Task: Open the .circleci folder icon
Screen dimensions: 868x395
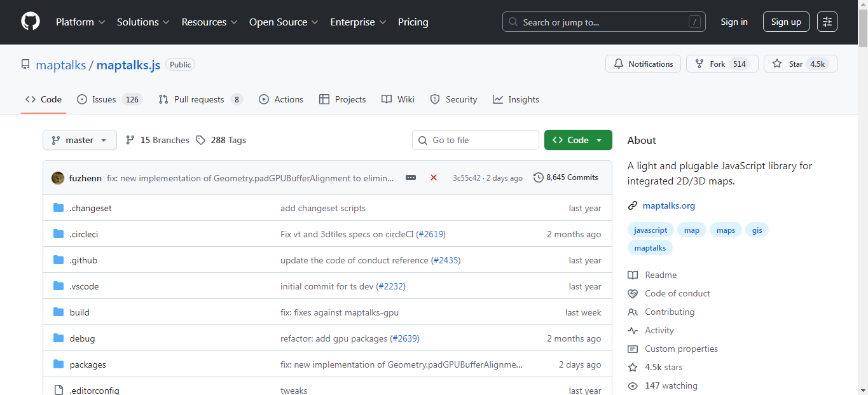Action: point(59,234)
